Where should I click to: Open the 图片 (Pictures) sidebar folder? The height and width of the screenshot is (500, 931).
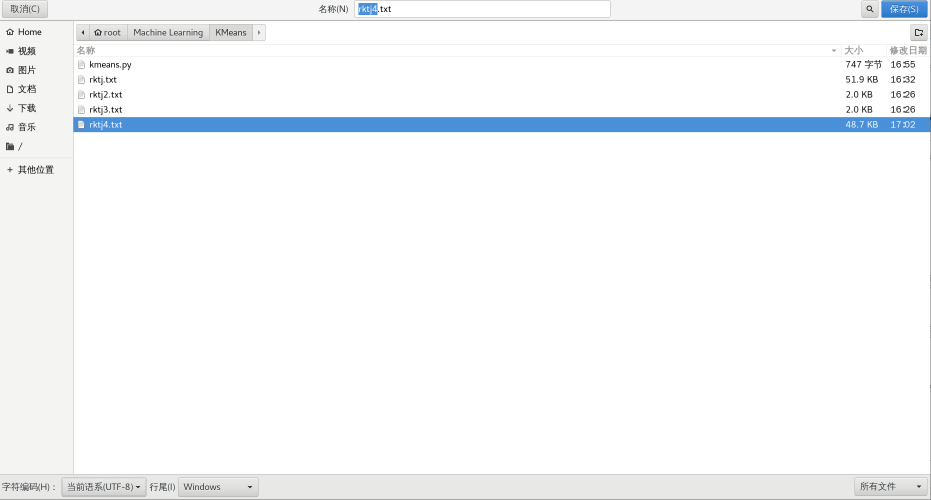(26, 70)
